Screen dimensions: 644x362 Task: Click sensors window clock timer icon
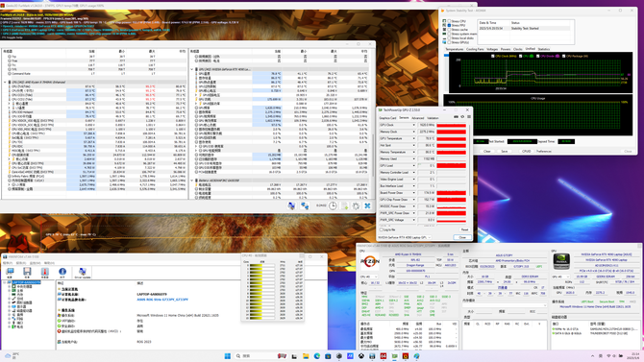tap(333, 205)
